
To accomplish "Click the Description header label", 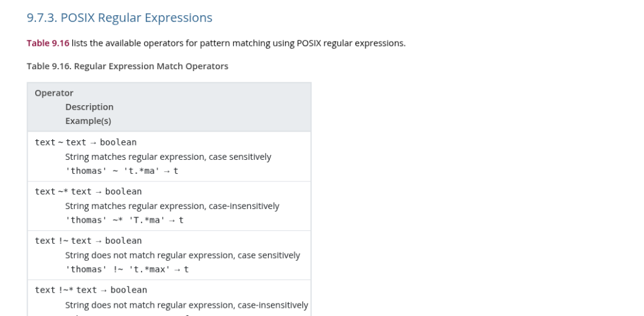I will [x=89, y=107].
